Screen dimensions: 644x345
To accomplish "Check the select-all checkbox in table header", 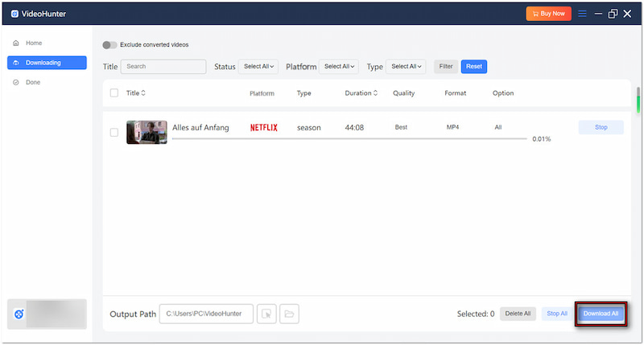I will point(114,93).
